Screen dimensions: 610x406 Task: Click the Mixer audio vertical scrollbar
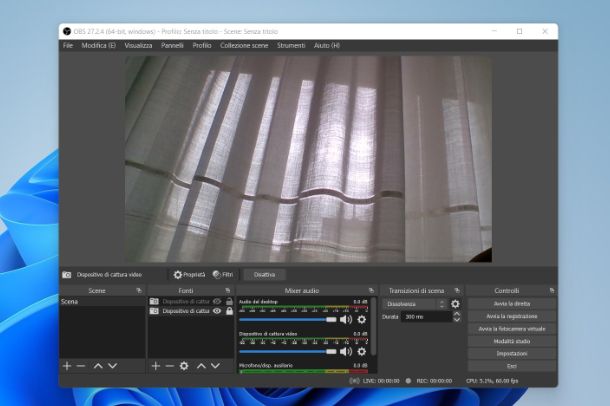pos(373,327)
